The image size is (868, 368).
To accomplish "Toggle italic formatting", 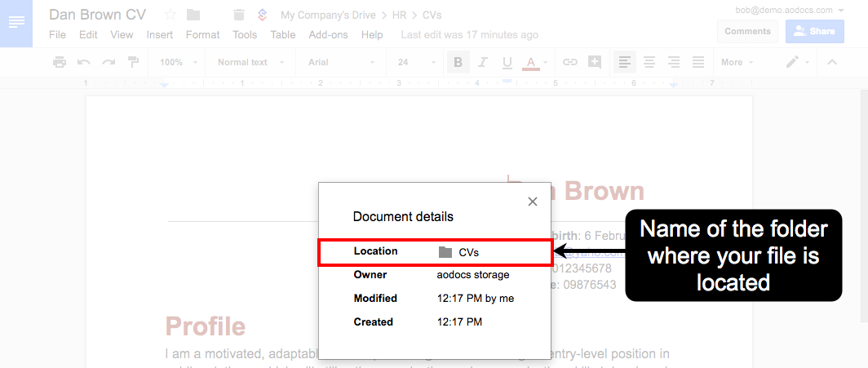I will click(483, 62).
